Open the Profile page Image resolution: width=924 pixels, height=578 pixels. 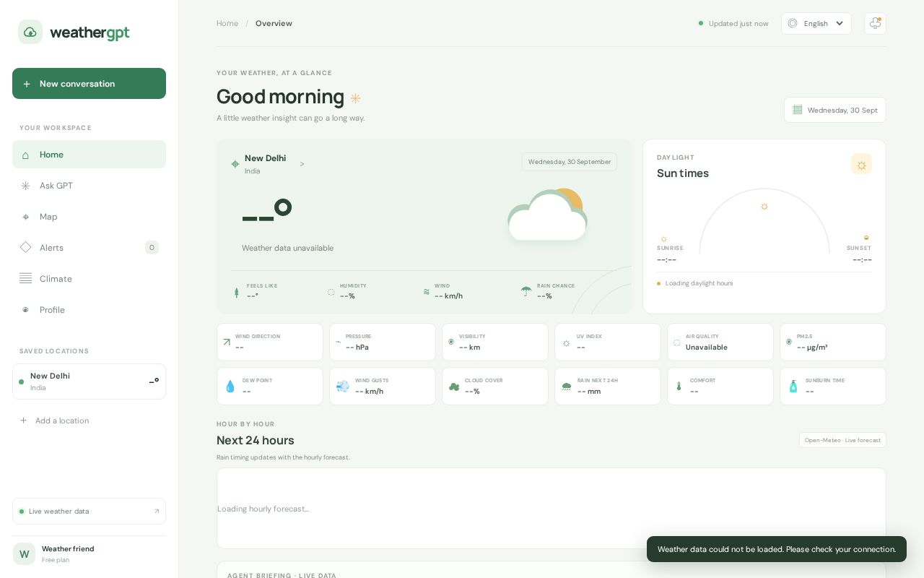coord(89,310)
